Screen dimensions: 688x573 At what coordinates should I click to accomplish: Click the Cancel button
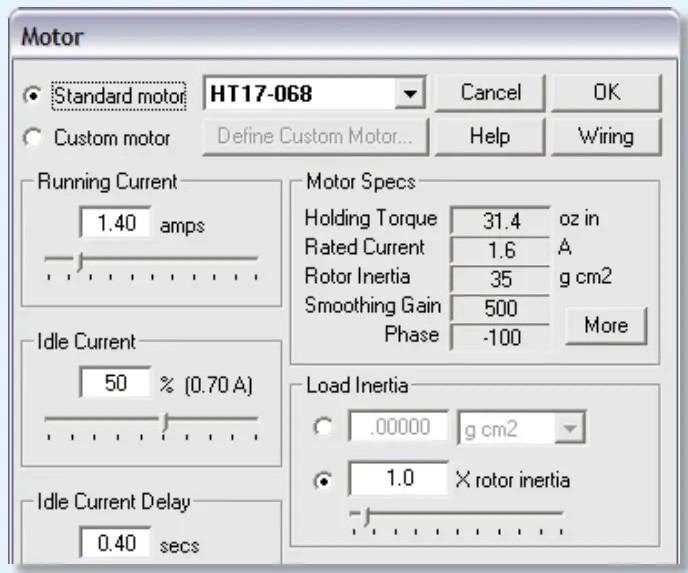coord(490,93)
